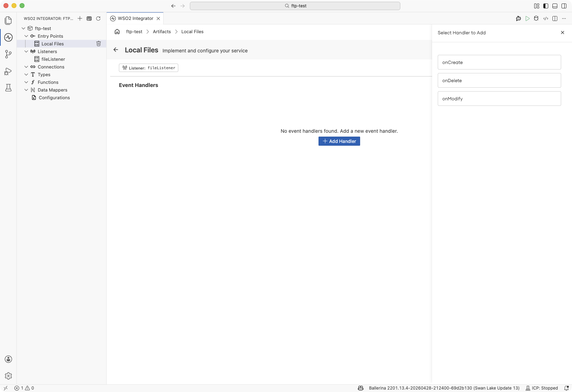
Task: Toggle bottom panel visibility
Action: [x=555, y=6]
